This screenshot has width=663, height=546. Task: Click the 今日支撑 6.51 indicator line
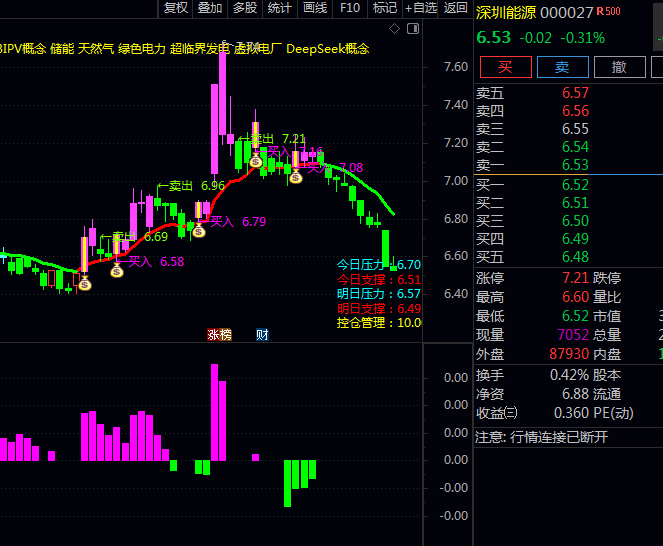378,280
